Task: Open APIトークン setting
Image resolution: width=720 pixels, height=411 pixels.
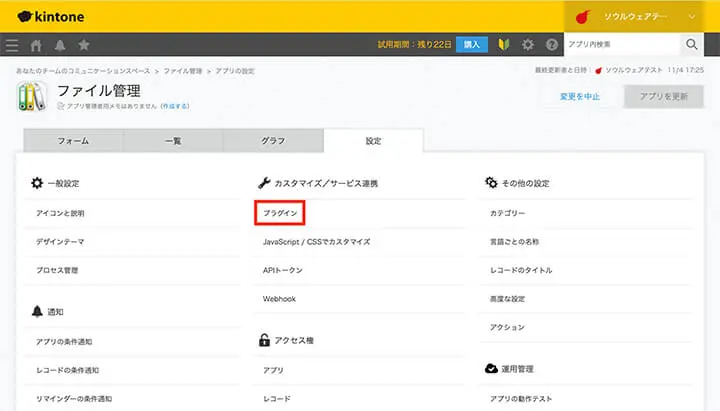Action: coord(282,270)
